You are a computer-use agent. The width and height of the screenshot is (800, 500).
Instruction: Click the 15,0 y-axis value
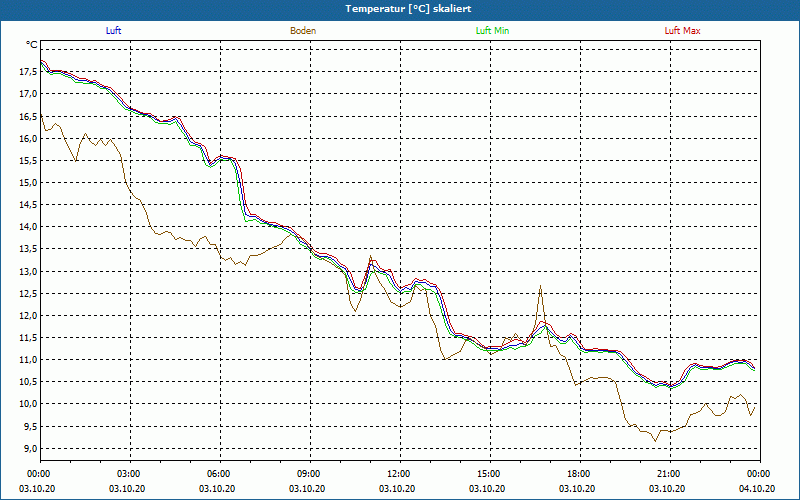pos(28,183)
